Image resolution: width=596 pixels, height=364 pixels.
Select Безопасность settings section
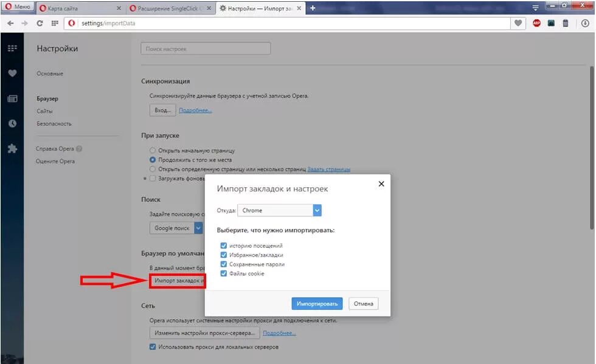pyautogui.click(x=54, y=123)
